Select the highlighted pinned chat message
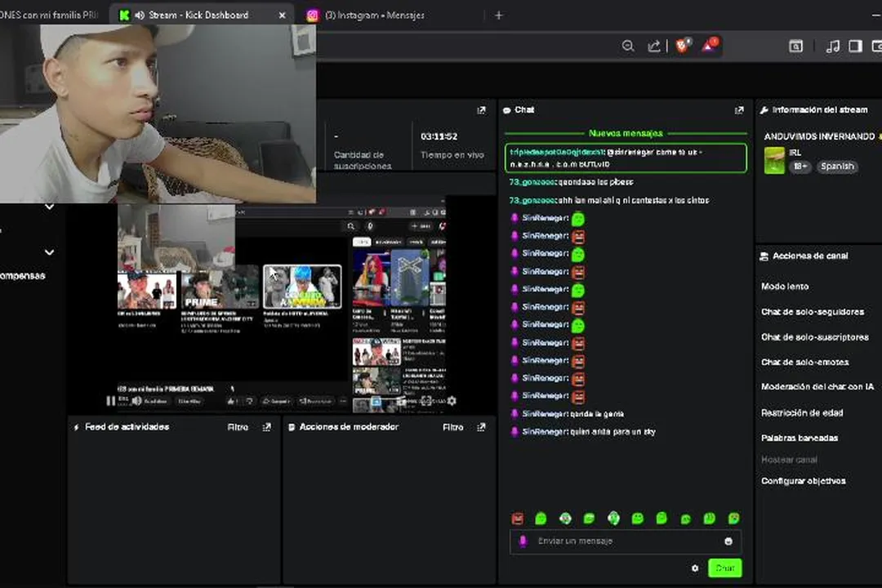This screenshot has width=882, height=588. click(626, 158)
